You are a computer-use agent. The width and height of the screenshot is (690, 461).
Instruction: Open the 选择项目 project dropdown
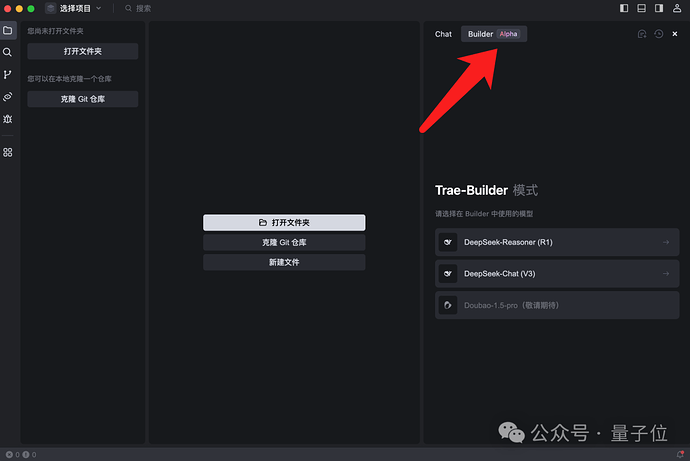(73, 8)
